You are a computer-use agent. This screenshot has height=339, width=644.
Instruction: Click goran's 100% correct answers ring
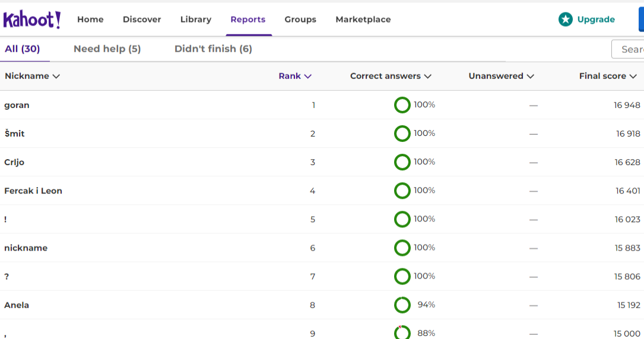tap(402, 105)
